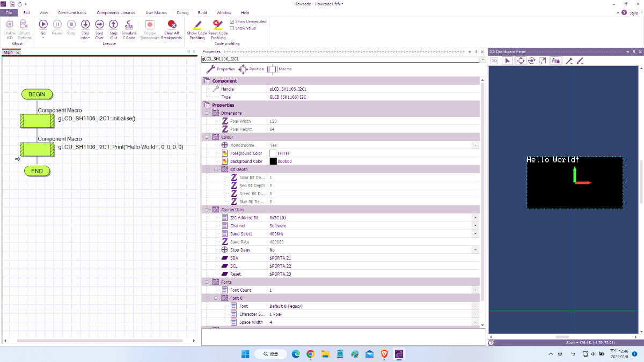Collapse the Bit Depth group
This screenshot has width=644, height=362.
tap(216, 169)
